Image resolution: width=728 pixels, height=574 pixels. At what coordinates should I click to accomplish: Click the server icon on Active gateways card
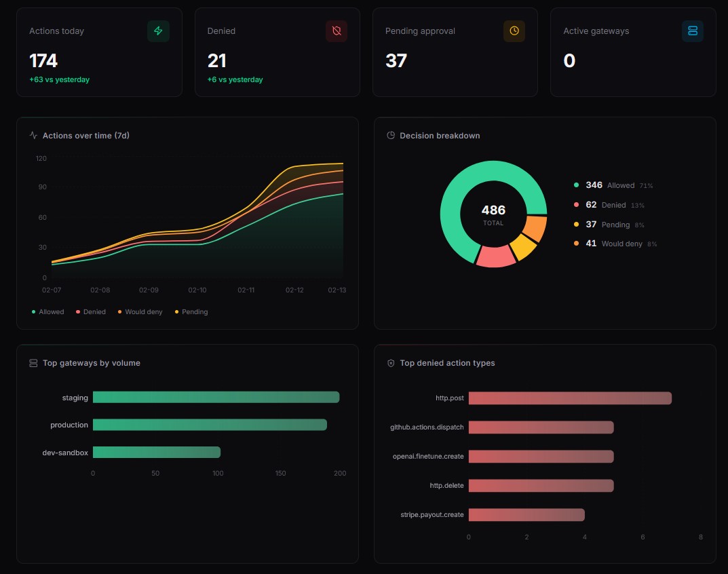click(692, 31)
